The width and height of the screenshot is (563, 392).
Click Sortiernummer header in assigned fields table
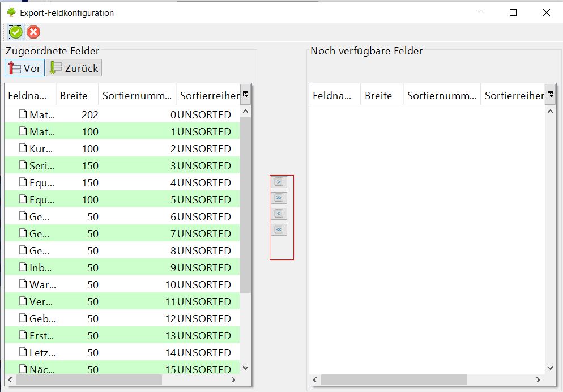click(x=137, y=96)
